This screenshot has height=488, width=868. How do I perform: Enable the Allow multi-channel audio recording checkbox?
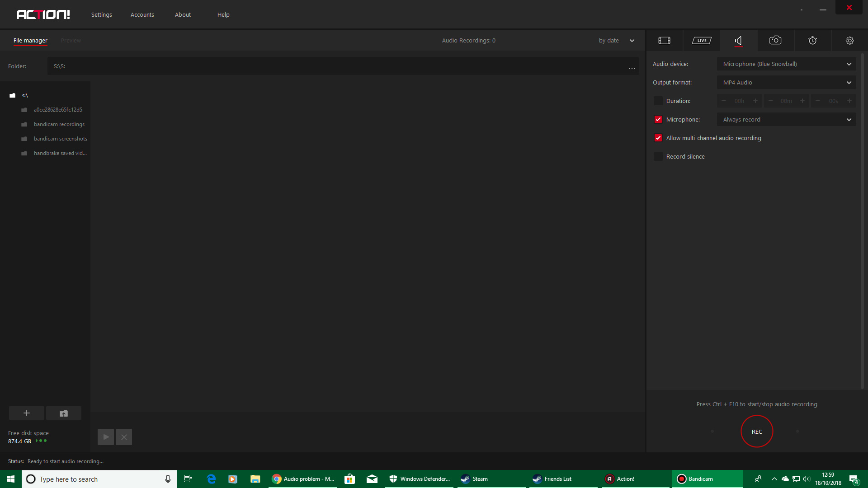[658, 138]
